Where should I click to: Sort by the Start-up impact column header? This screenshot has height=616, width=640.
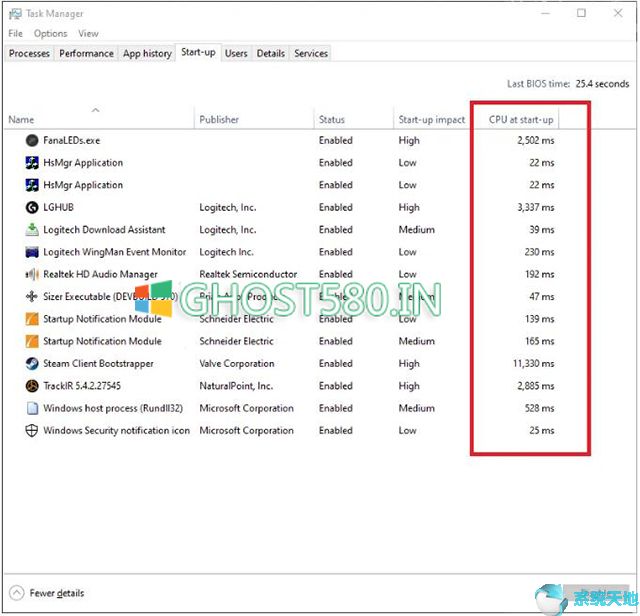pos(432,120)
